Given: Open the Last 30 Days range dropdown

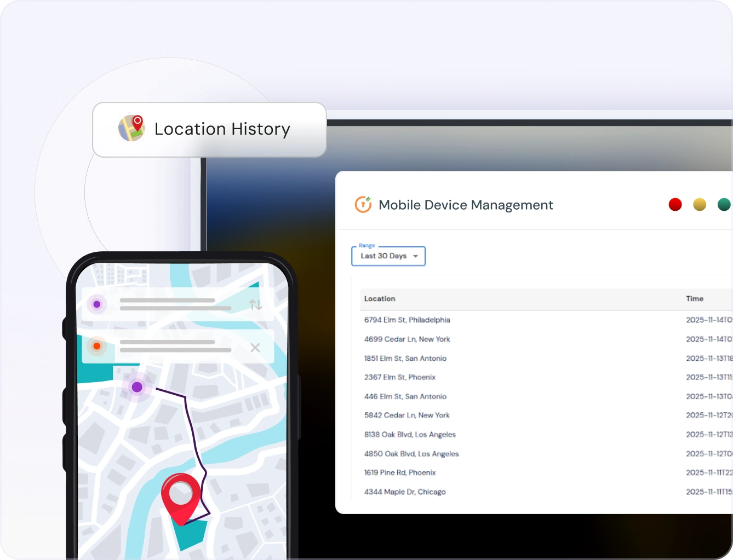Looking at the screenshot, I should pos(388,256).
